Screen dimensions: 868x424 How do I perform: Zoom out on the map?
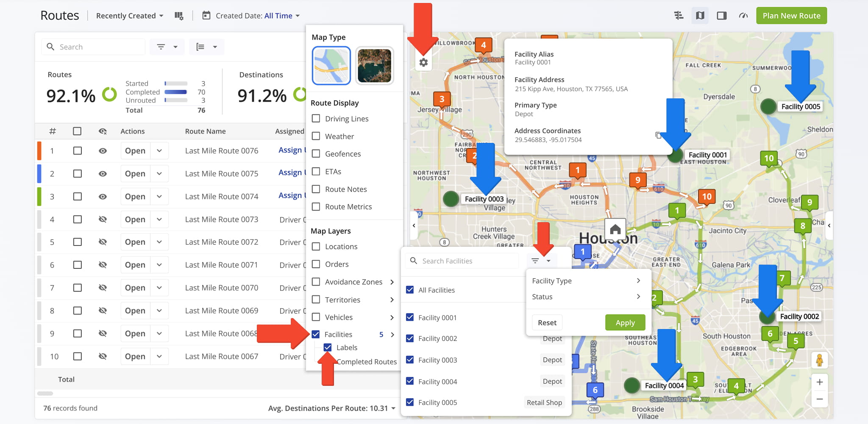(820, 399)
